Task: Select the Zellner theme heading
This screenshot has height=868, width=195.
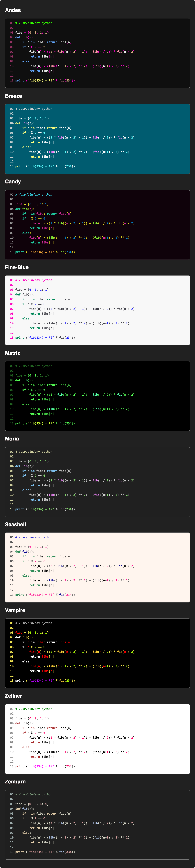Action: coord(13,696)
